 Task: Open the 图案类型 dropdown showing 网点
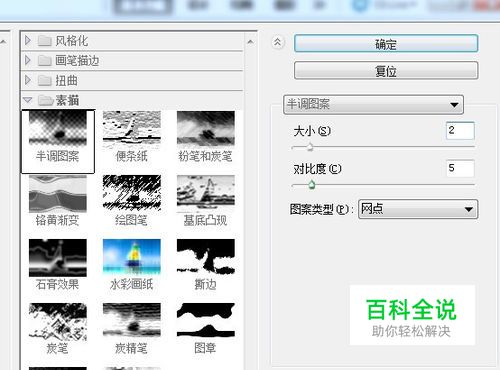pos(418,209)
